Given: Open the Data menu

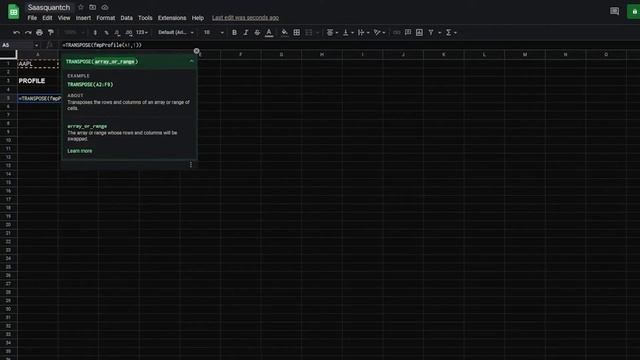Looking at the screenshot, I should [127, 18].
